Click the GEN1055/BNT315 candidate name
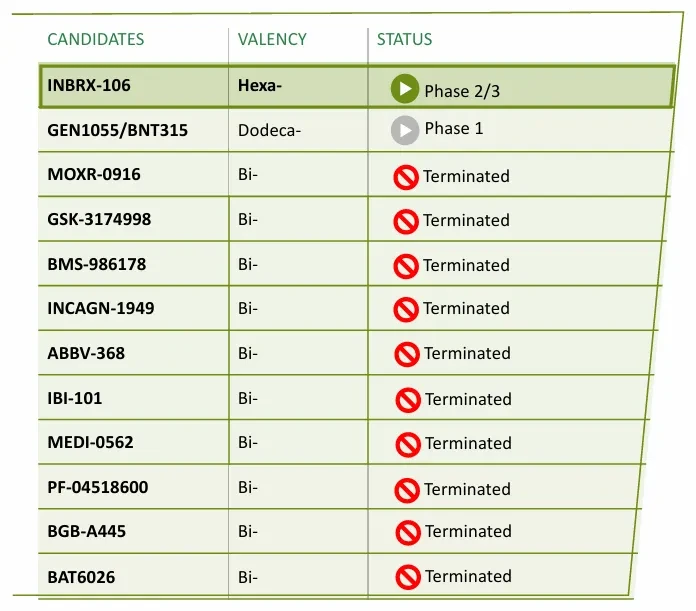This screenshot has width=696, height=611. [x=118, y=130]
